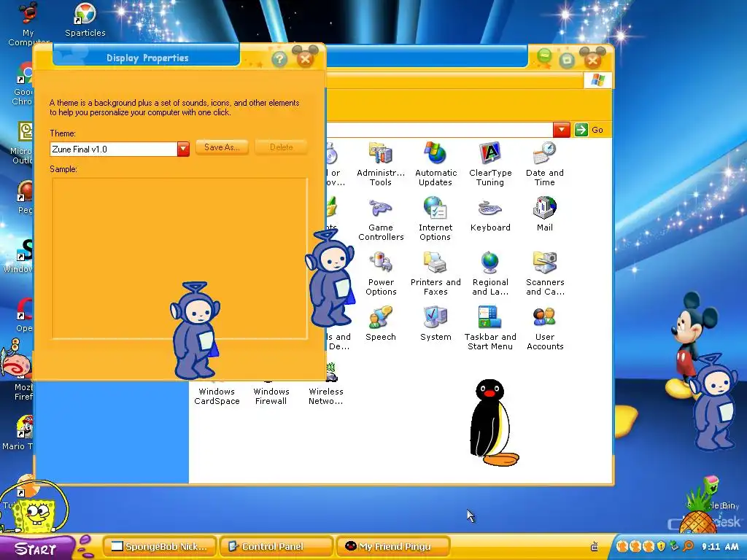Open Wireless Network setup icon

point(326,386)
